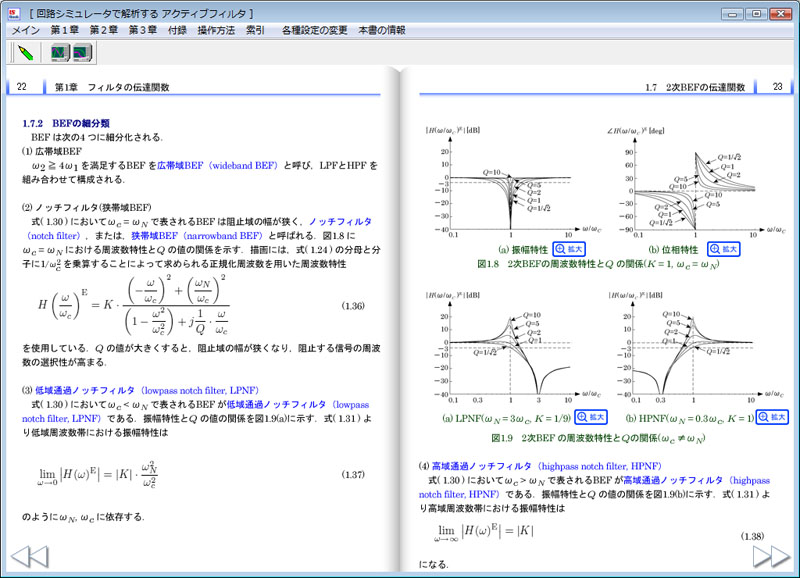
Task: Click the section heading 1.7.2 BEFの細分類
Action: pos(66,123)
